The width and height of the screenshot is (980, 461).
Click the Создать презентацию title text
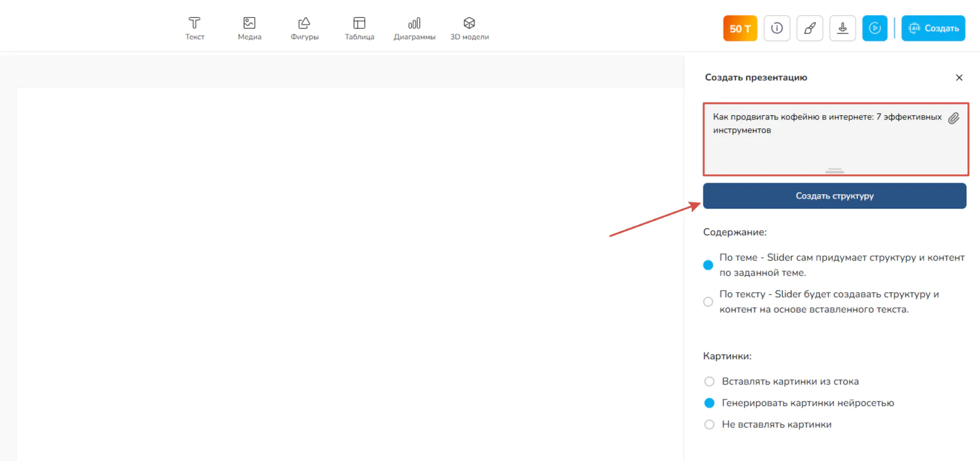pos(756,78)
